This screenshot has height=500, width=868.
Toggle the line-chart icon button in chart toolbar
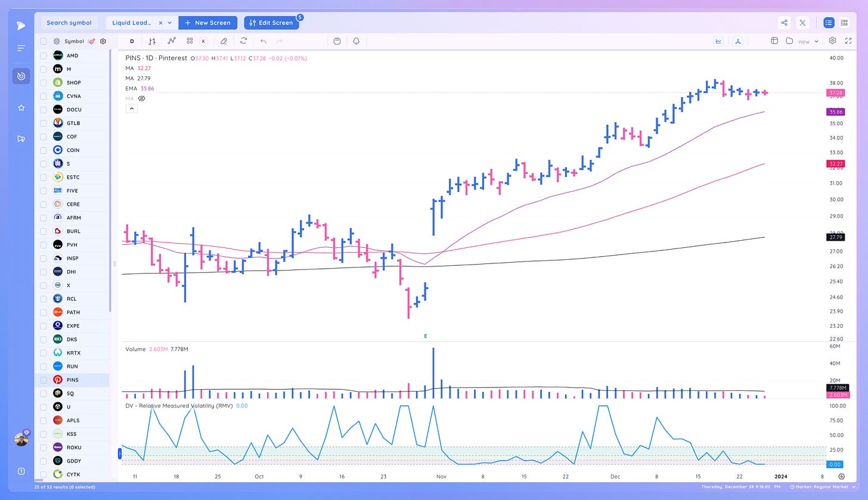(719, 41)
